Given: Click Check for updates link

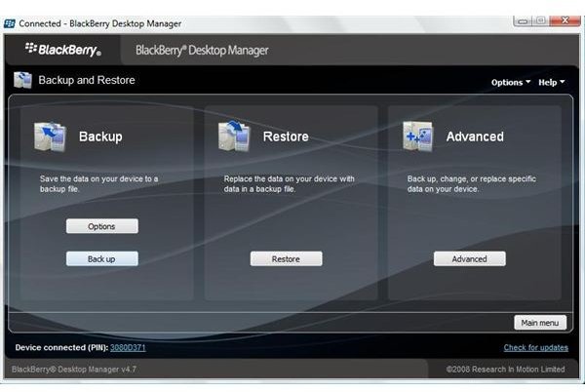Looking at the screenshot, I should coord(535,347).
